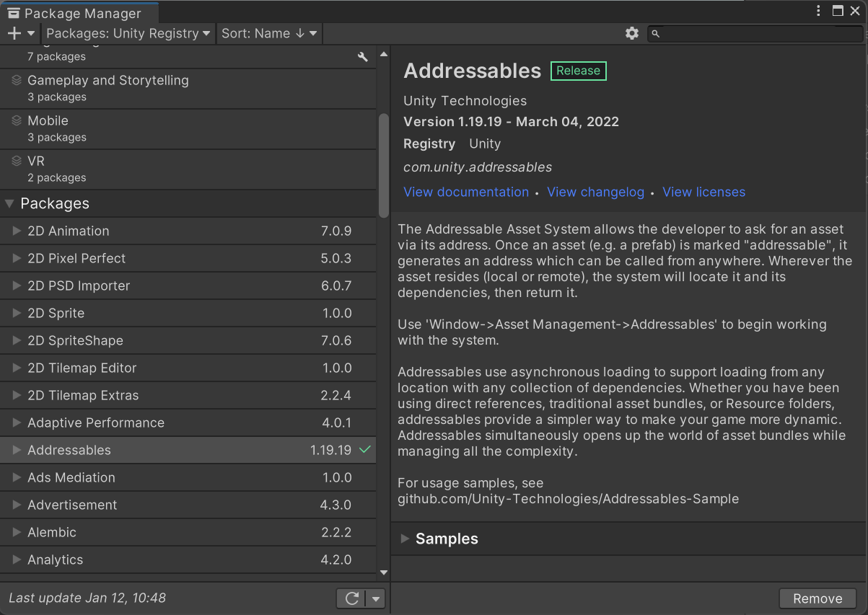This screenshot has width=868, height=615.
Task: Click the Package Manager window icon in titlebar
Action: click(13, 12)
